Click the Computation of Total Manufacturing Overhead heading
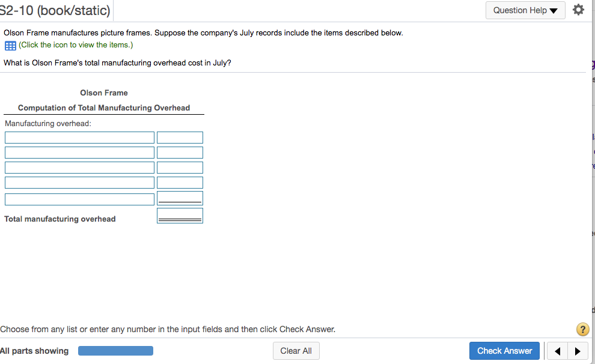595x364 pixels. coord(104,108)
